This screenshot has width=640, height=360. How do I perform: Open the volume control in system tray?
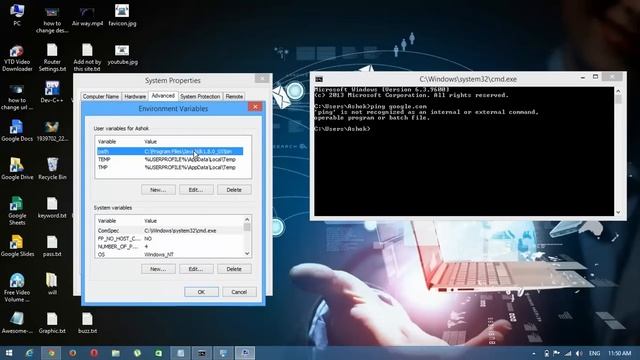click(579, 353)
